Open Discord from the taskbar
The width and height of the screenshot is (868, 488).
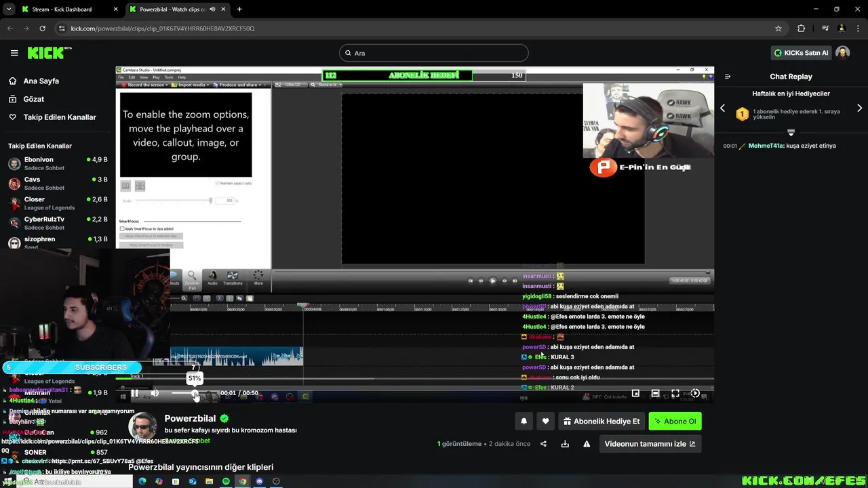[x=259, y=481]
